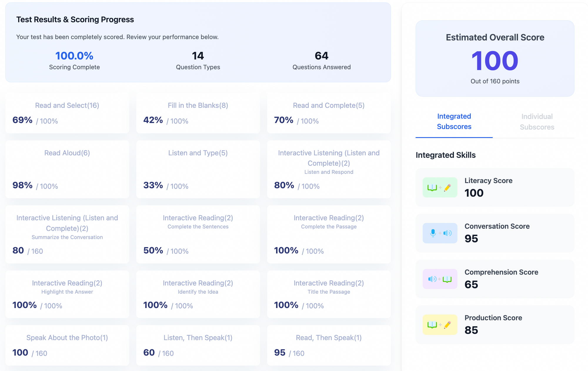
Task: Open the Read and Select(16) card
Action: coord(67,113)
